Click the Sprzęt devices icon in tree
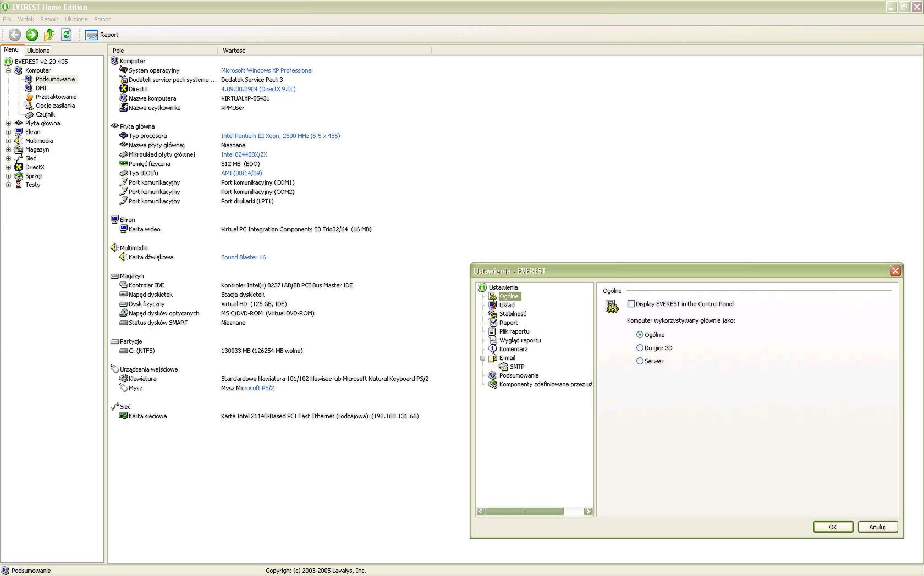 click(x=19, y=176)
